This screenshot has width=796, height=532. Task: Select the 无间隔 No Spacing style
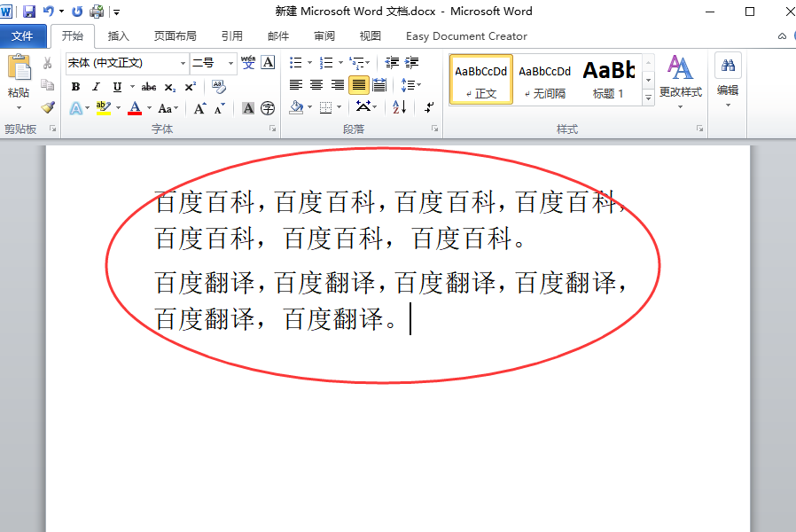tap(545, 80)
